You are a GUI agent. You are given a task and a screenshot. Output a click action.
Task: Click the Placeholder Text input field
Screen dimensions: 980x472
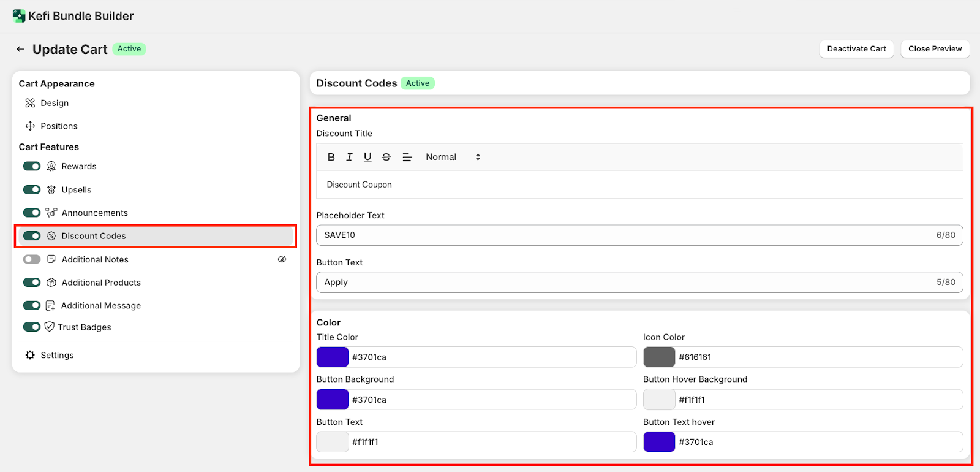click(x=625, y=235)
